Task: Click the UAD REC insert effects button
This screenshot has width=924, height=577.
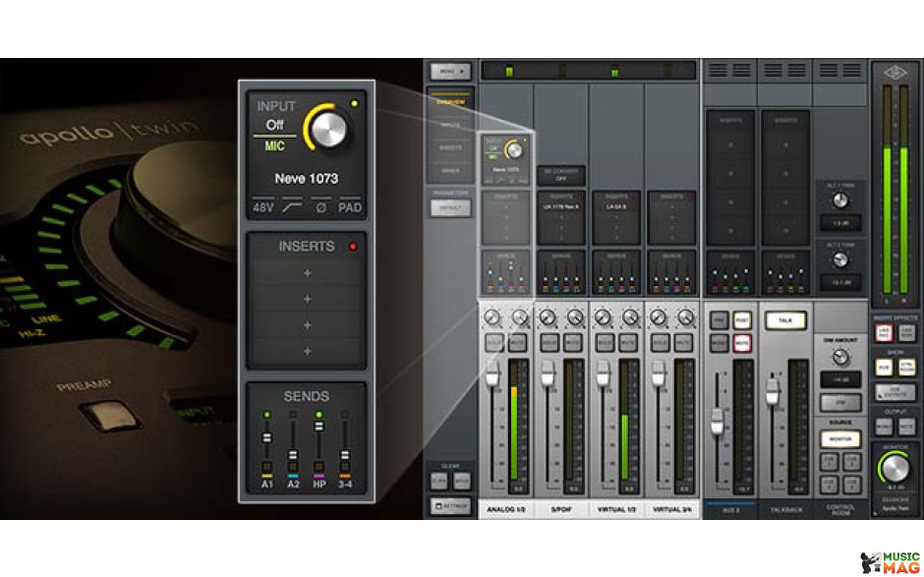Action: tap(884, 333)
